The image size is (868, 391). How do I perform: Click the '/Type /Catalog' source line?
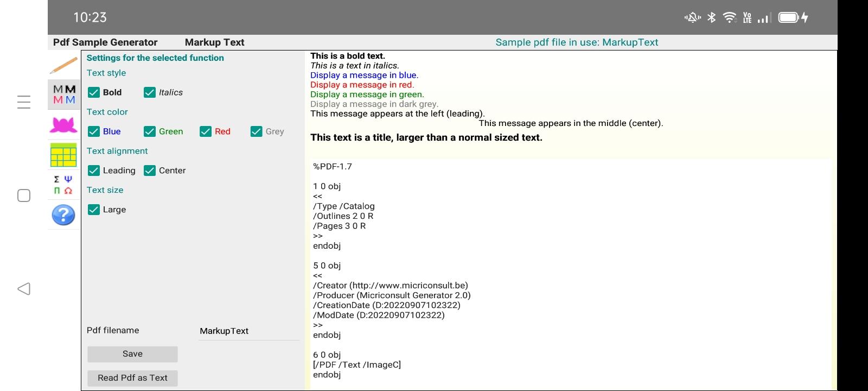click(x=344, y=206)
